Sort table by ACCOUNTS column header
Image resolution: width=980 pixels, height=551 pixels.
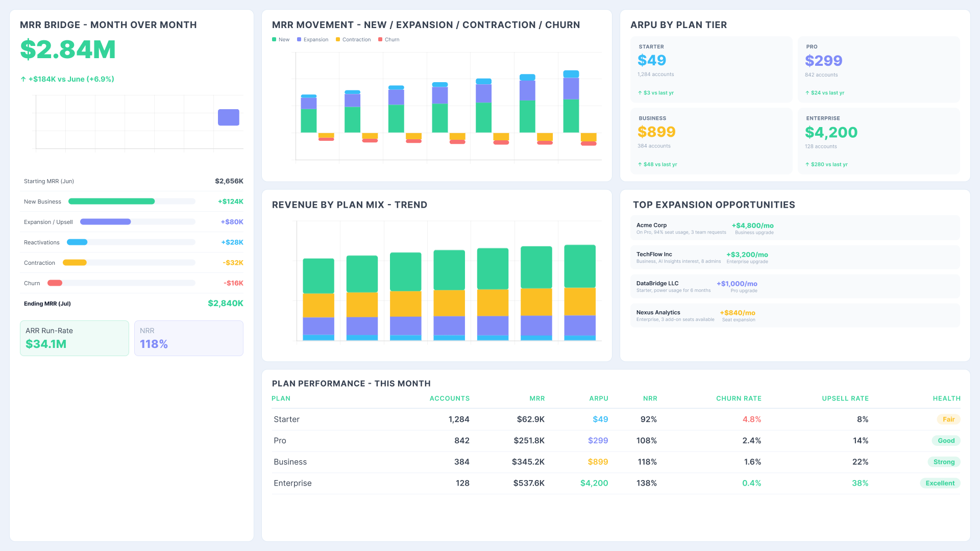tap(450, 398)
